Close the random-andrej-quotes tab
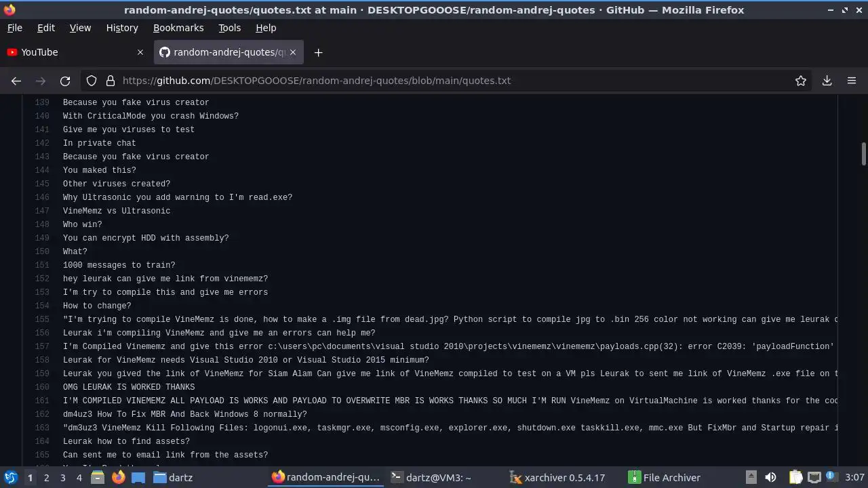The width and height of the screenshot is (868, 488). 293,52
